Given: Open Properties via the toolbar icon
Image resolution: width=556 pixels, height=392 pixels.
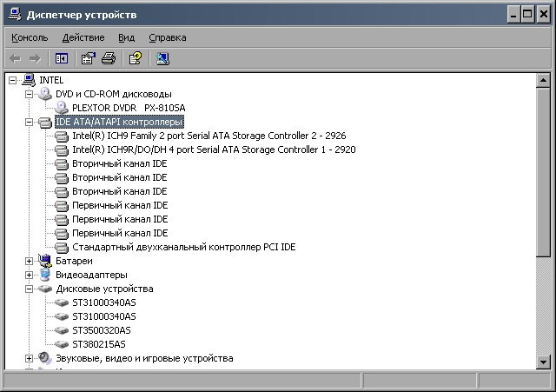Looking at the screenshot, I should click(x=88, y=59).
